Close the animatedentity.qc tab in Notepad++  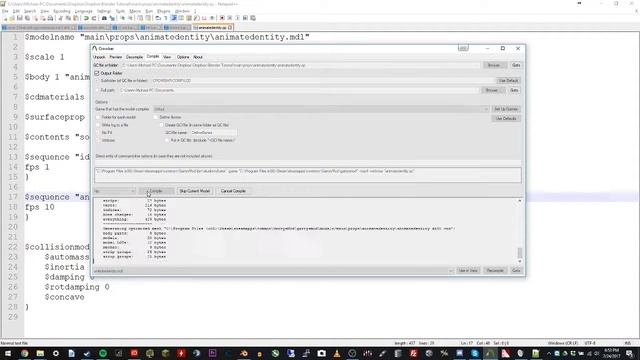(230, 27)
